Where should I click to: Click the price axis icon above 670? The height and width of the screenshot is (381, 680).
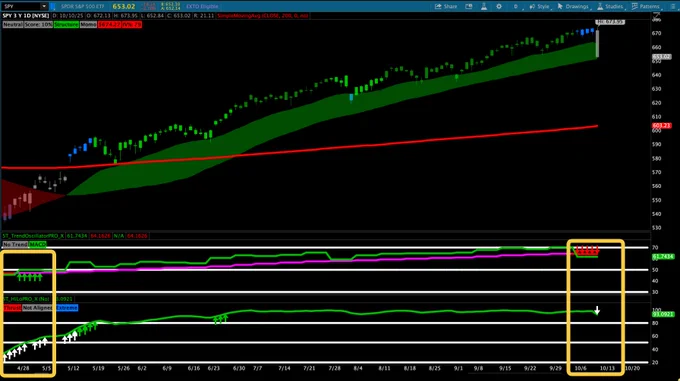[x=657, y=16]
